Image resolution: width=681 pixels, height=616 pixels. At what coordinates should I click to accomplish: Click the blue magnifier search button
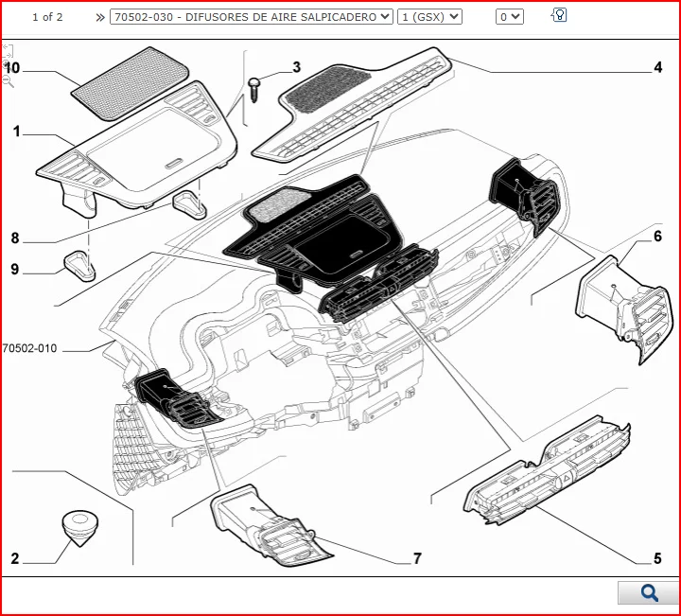click(649, 592)
